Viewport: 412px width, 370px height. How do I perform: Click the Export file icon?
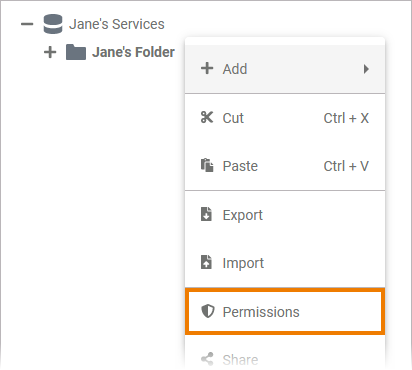click(206, 214)
